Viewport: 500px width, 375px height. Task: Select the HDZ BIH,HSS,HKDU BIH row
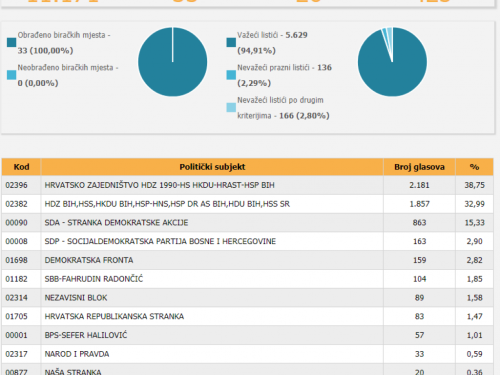click(x=247, y=204)
